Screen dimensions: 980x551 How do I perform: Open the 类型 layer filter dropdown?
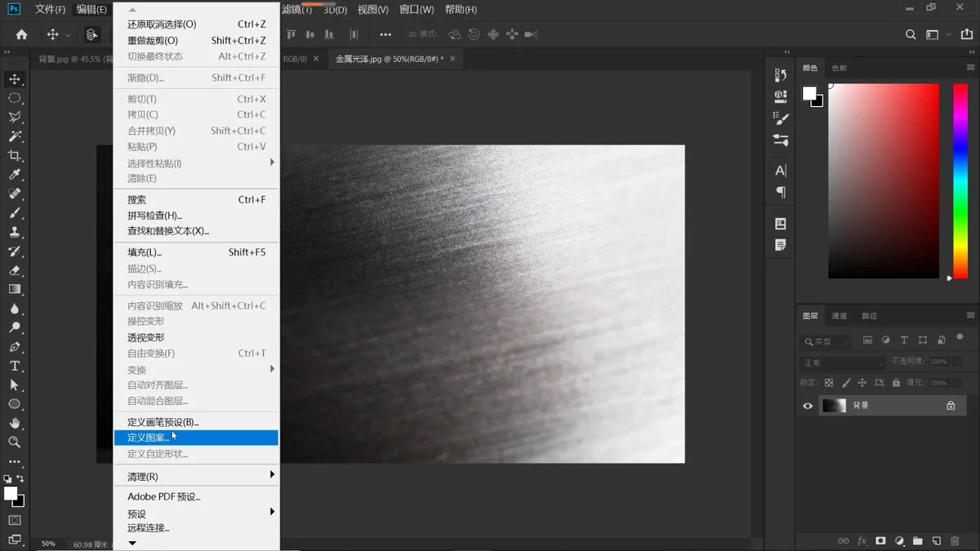pyautogui.click(x=826, y=341)
